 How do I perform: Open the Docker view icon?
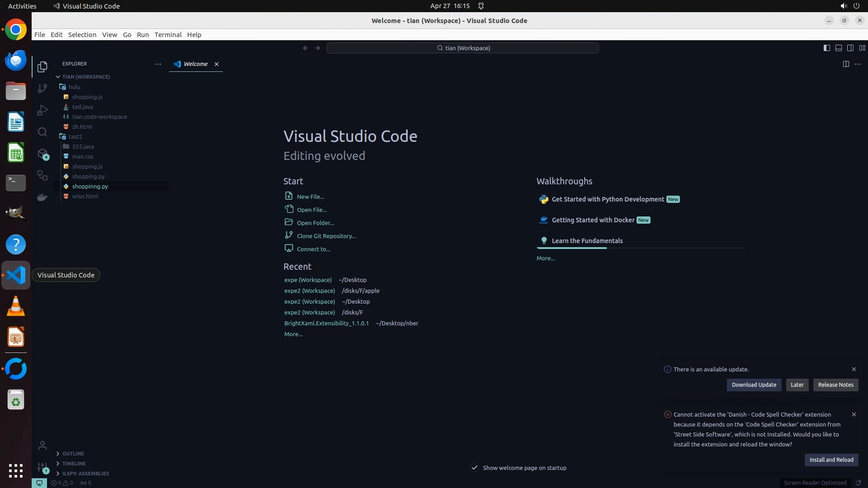click(42, 197)
